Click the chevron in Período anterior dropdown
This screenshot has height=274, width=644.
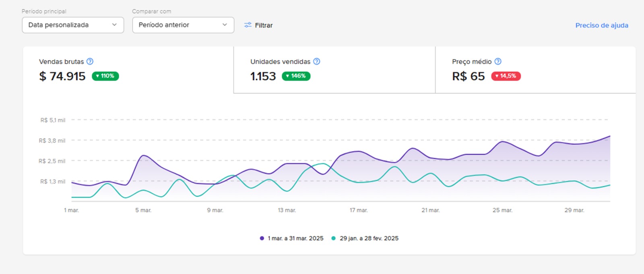pos(225,25)
